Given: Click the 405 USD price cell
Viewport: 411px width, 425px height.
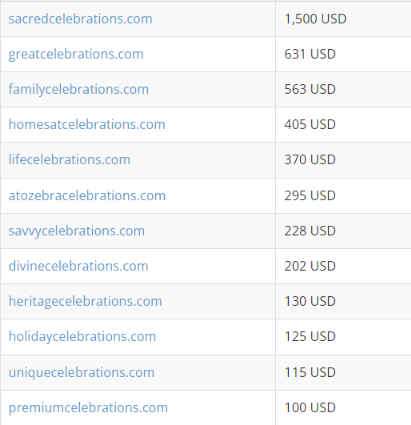Looking at the screenshot, I should [343, 125].
